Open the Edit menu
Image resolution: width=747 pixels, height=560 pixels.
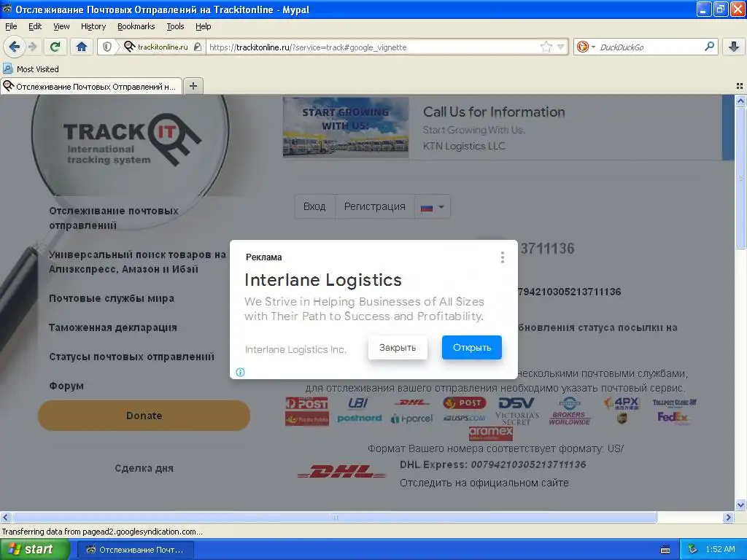point(35,26)
